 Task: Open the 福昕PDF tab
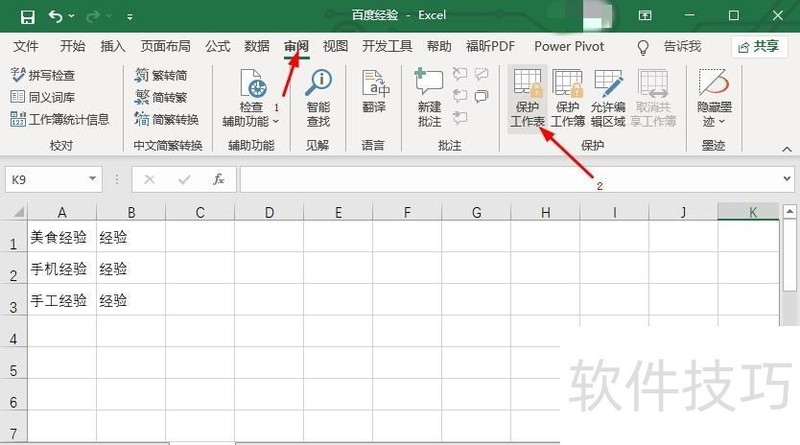490,46
